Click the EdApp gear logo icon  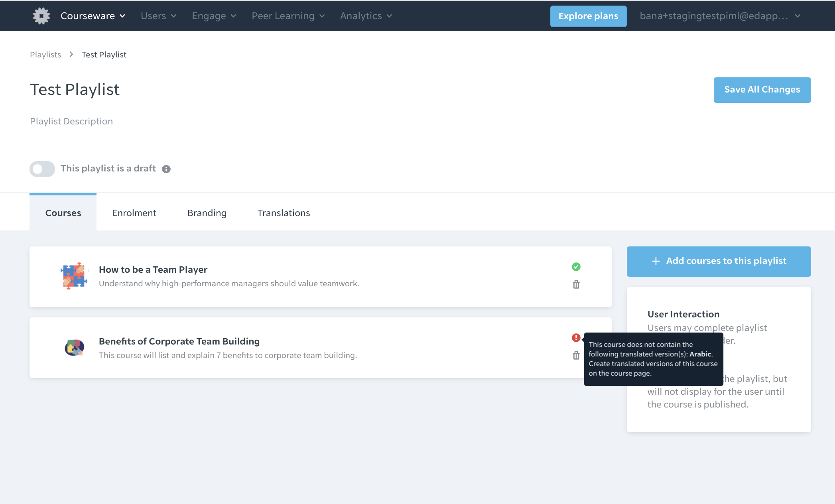point(41,16)
